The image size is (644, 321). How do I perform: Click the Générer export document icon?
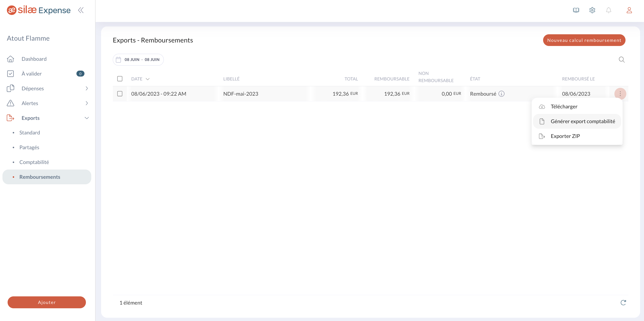pos(542,121)
